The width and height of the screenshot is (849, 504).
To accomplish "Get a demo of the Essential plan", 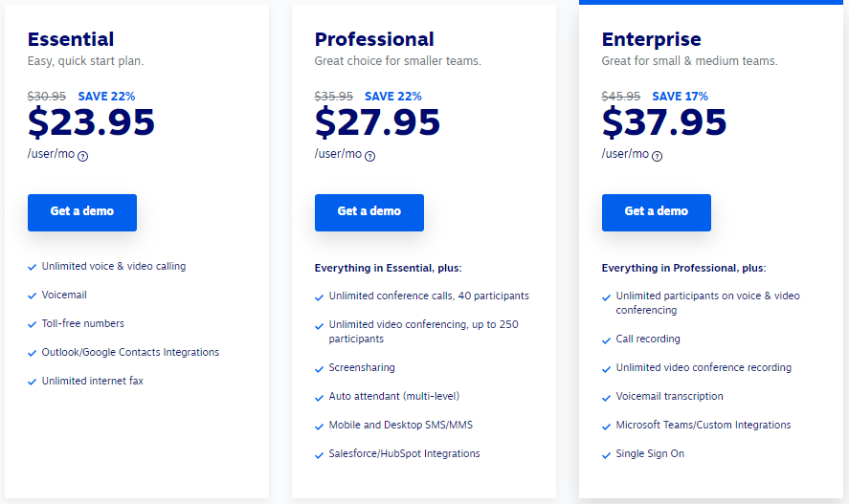I will coord(82,212).
